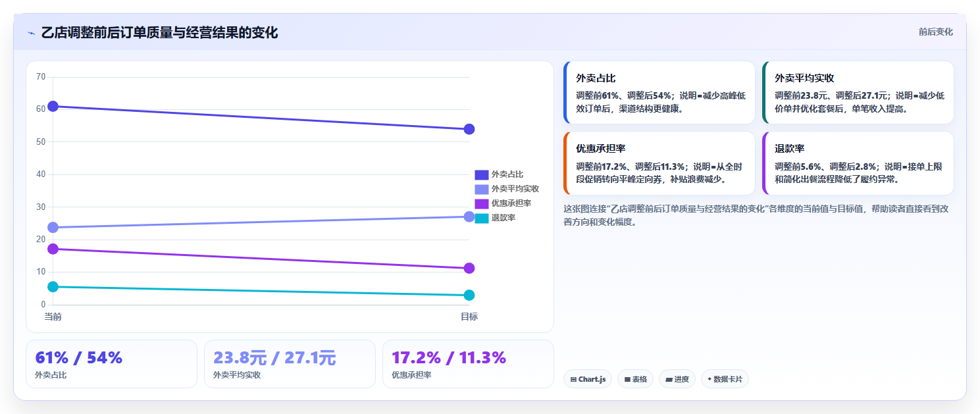
Task: Toggle 外卖占比 legend color box
Action: tap(482, 174)
